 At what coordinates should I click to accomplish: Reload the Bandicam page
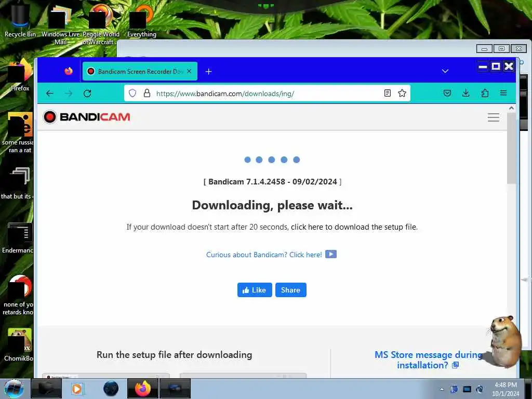click(x=87, y=94)
